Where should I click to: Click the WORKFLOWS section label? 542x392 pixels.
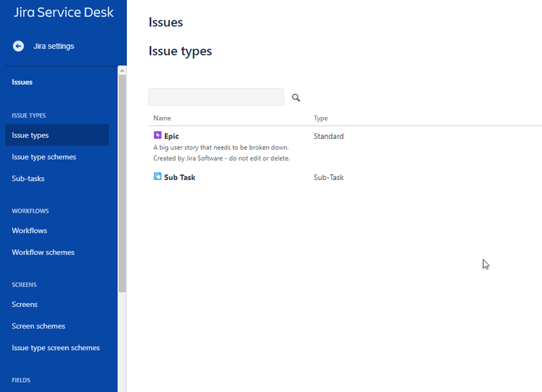coord(30,211)
